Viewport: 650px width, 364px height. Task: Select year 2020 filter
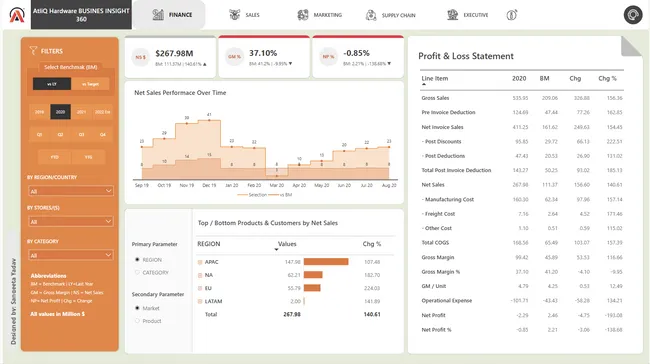(61, 112)
